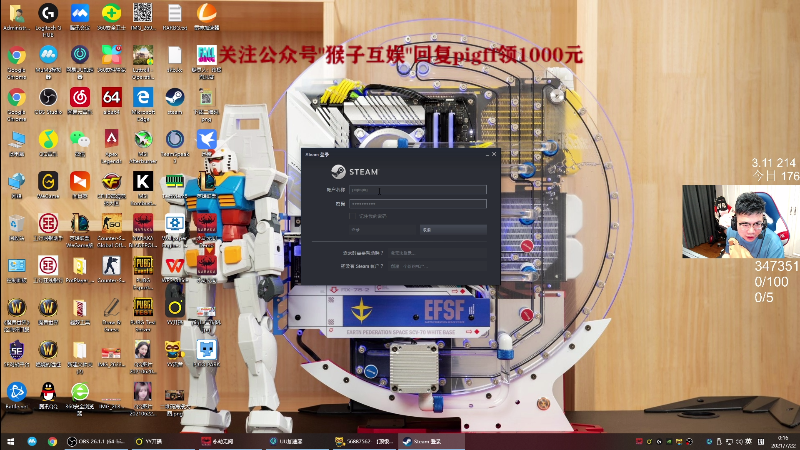Click the Steam account name input field
Screen dimensions: 800x450
coord(418,190)
